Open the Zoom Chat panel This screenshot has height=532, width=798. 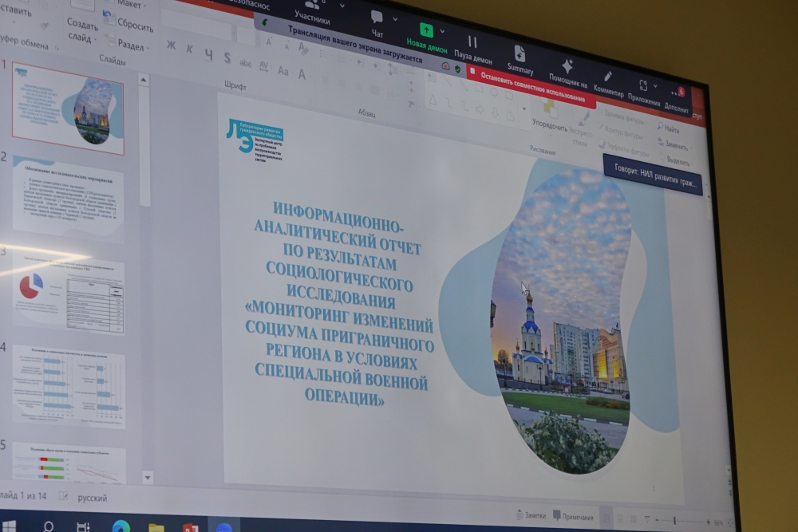click(x=377, y=18)
